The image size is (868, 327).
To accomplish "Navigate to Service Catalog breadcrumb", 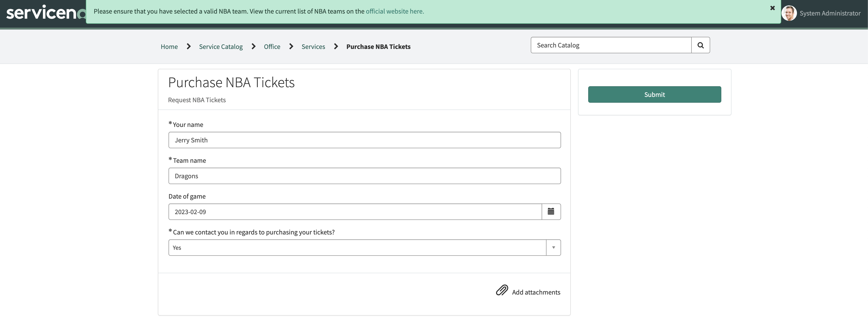I will [220, 47].
